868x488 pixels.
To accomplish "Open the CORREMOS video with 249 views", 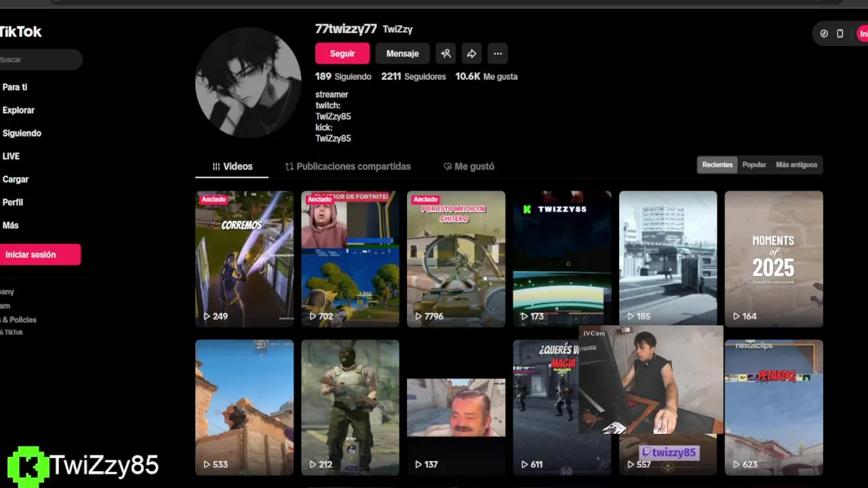I will pos(244,259).
